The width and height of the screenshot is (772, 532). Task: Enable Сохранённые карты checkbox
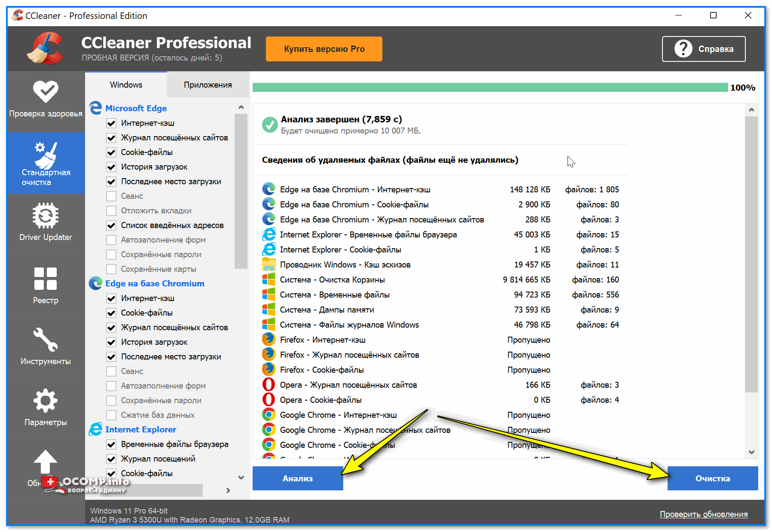coord(111,269)
